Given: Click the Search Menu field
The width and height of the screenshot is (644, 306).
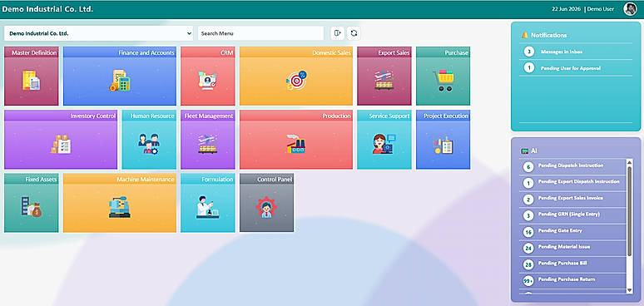Looking at the screenshot, I should tap(260, 33).
